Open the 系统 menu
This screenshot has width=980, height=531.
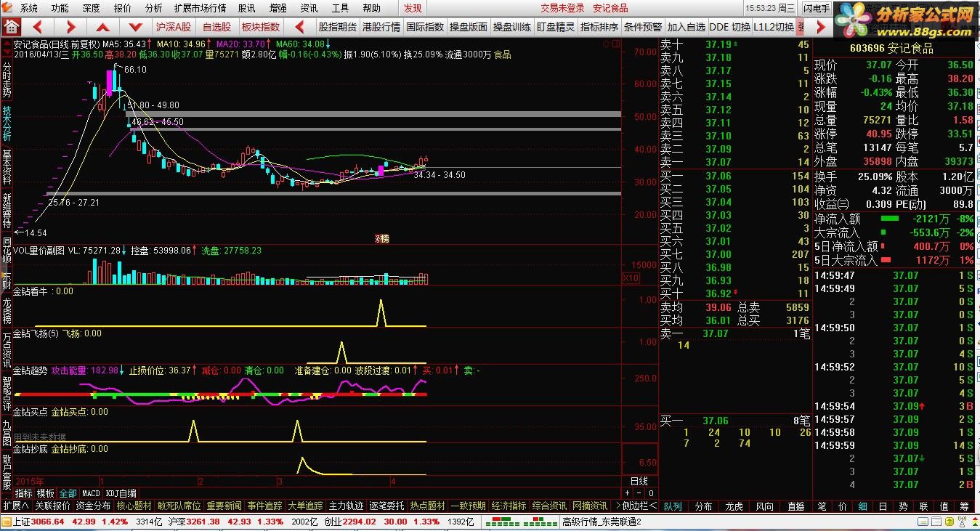tap(29, 8)
